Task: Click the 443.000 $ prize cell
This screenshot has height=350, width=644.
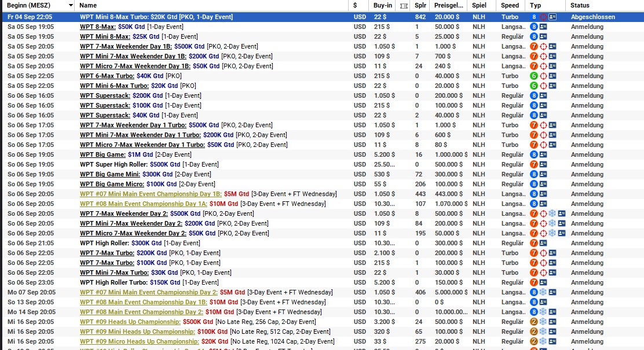Action: pos(448,194)
